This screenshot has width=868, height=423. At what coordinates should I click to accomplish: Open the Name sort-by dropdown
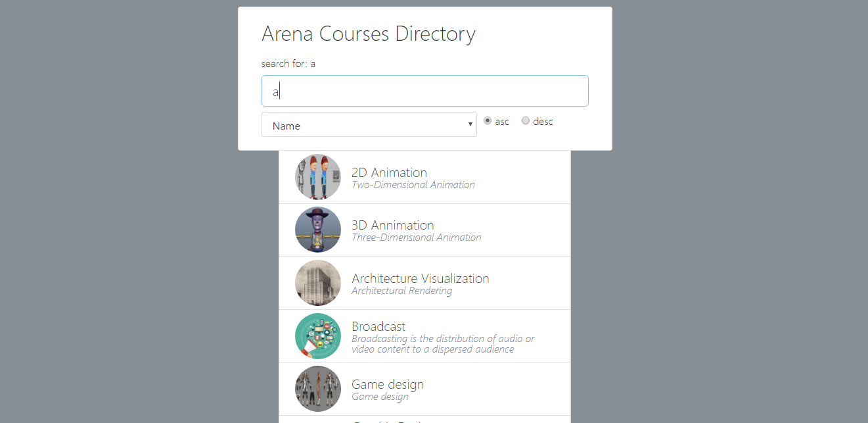[369, 125]
